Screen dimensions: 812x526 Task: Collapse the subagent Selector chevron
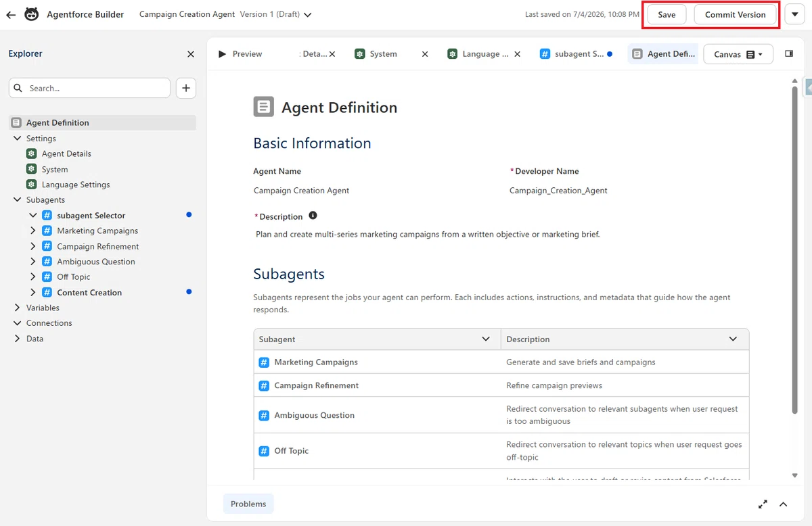[x=32, y=215]
